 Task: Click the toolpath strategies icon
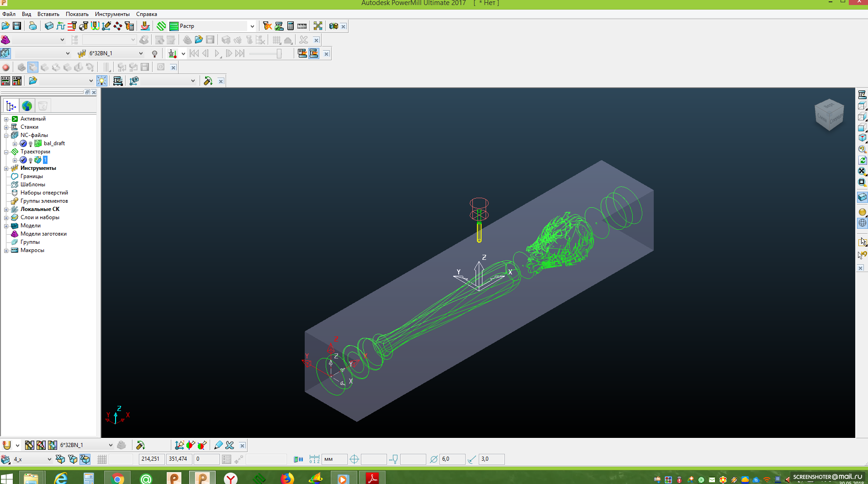[x=161, y=26]
